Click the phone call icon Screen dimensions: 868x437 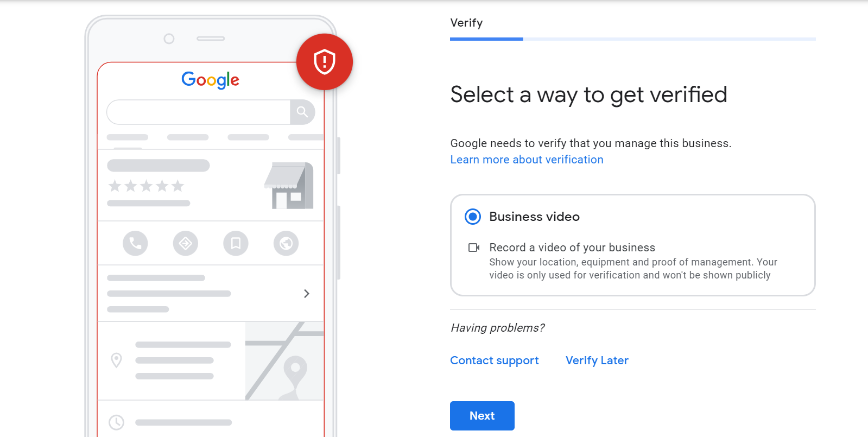point(135,243)
